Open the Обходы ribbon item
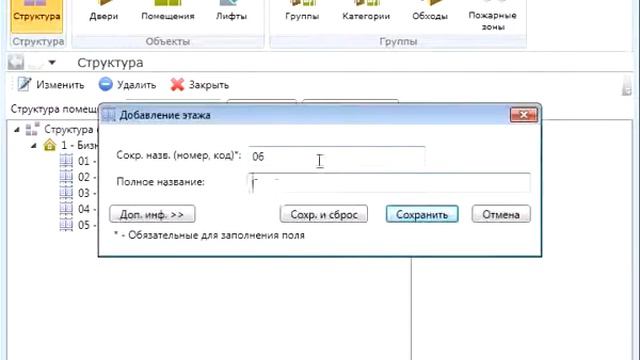This screenshot has width=640, height=360. pyautogui.click(x=430, y=11)
